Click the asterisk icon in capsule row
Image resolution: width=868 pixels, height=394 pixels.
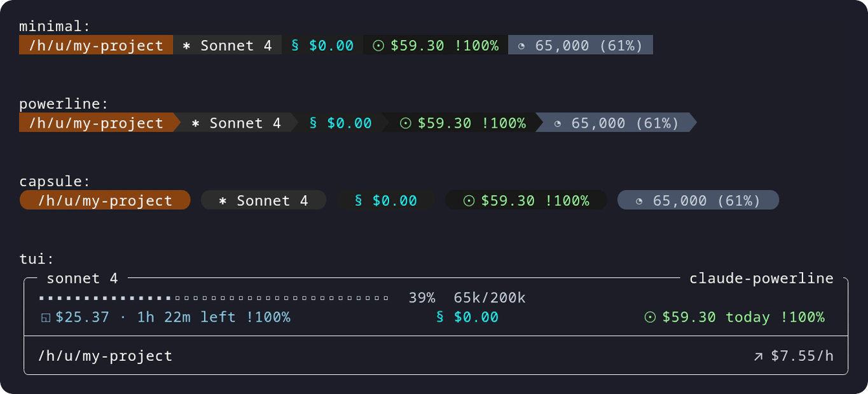tap(223, 201)
